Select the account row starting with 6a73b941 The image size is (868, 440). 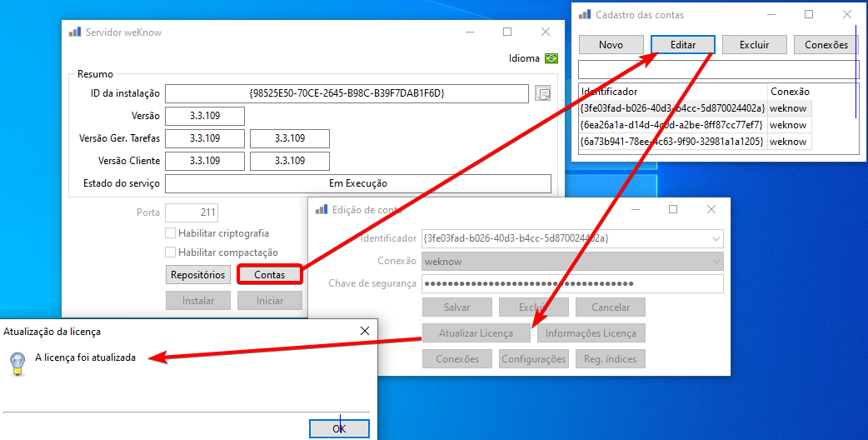point(696,142)
